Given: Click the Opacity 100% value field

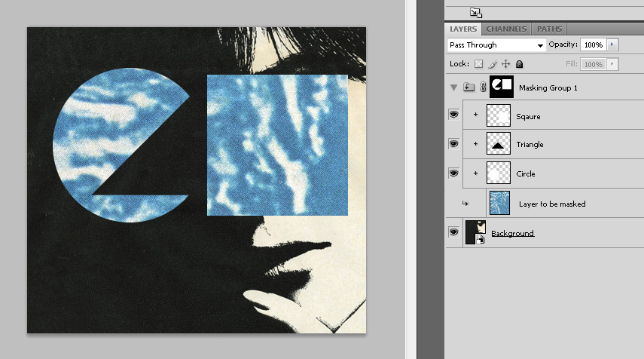Looking at the screenshot, I should click(x=593, y=45).
